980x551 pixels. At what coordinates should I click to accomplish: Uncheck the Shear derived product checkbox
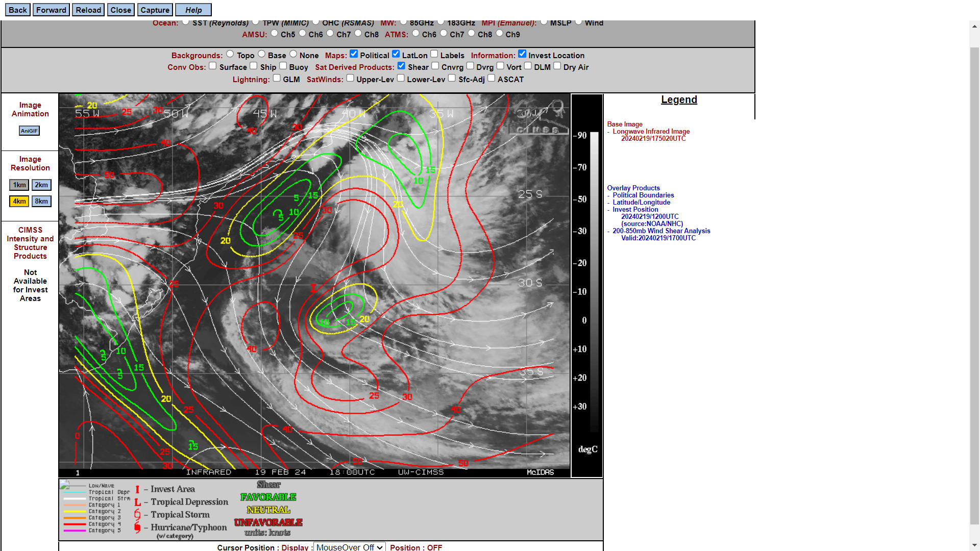click(401, 66)
